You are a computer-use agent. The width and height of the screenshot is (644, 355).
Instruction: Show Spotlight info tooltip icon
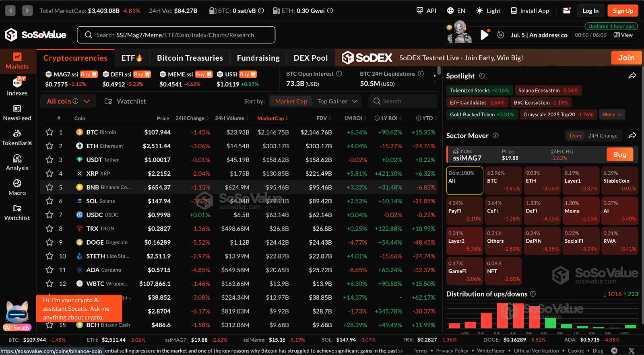coord(482,76)
